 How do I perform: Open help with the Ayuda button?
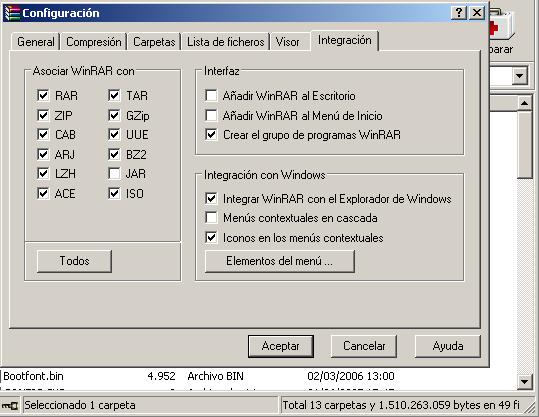448,346
